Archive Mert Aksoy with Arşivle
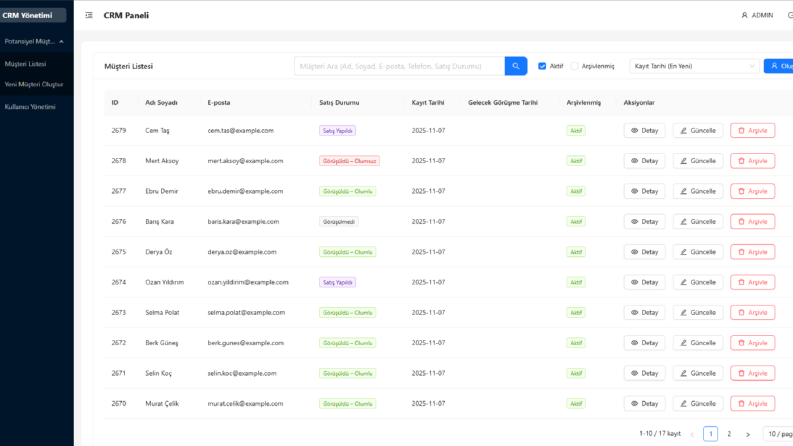Image resolution: width=793 pixels, height=446 pixels. pyautogui.click(x=753, y=161)
